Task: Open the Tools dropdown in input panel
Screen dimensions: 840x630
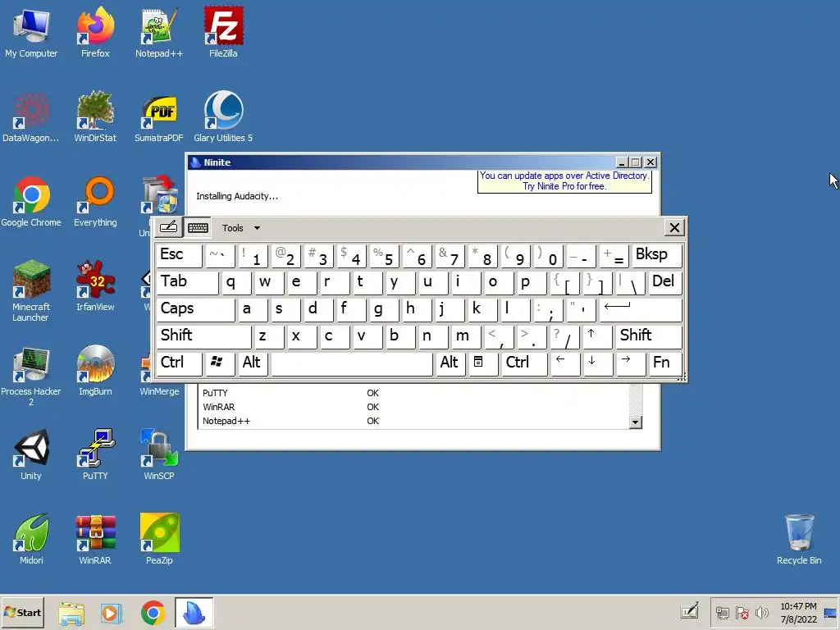Action: [241, 228]
